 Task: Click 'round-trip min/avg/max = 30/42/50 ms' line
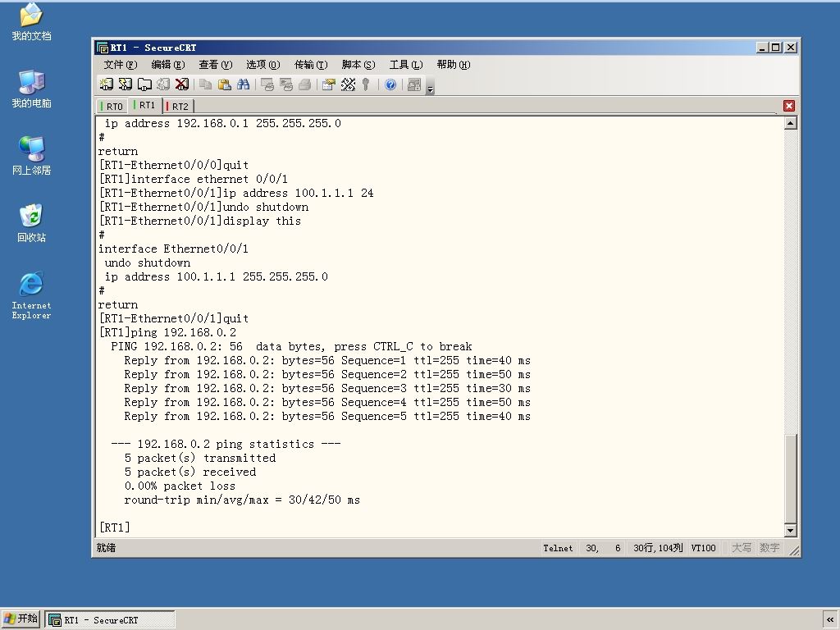click(x=242, y=500)
